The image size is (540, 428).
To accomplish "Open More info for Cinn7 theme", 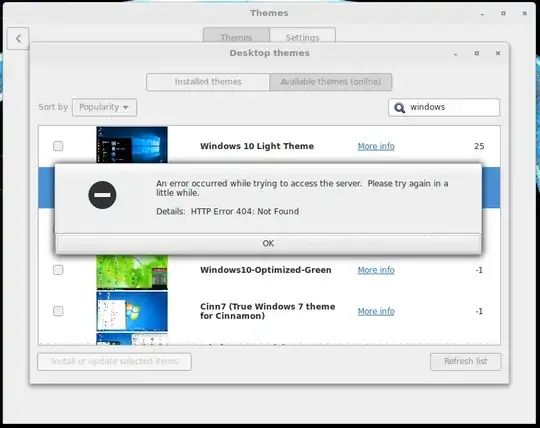I will (x=376, y=312).
